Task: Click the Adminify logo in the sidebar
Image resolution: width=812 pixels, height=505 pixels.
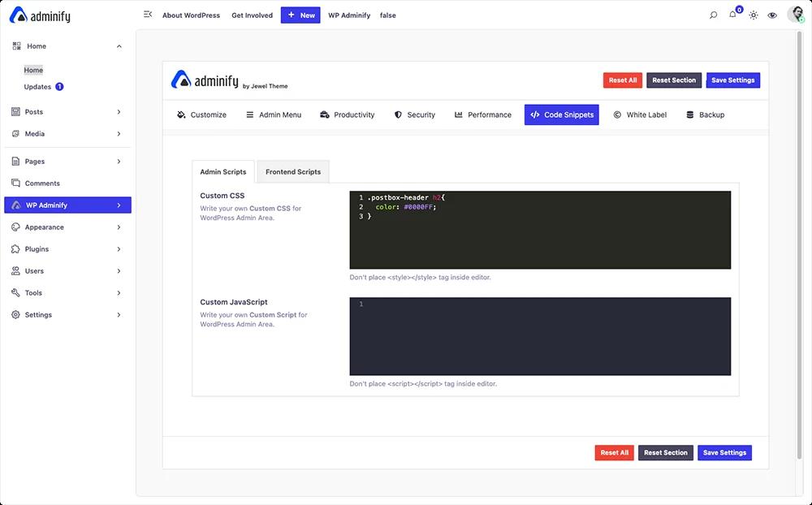Action: [x=40, y=15]
